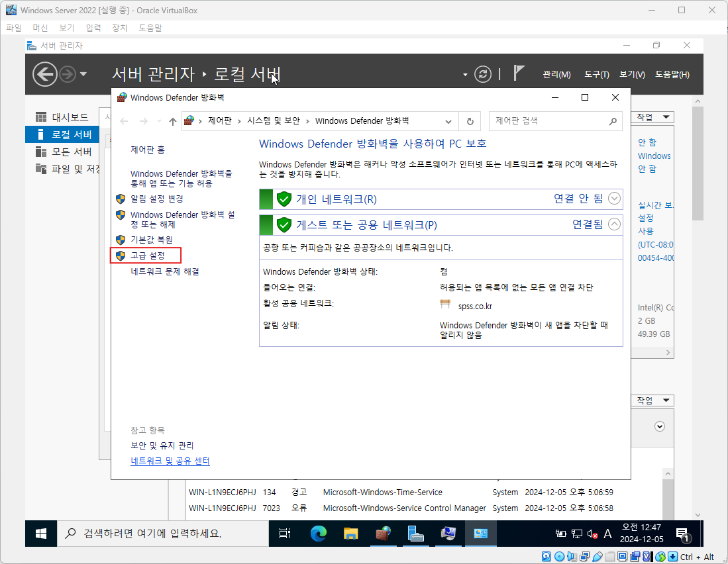
Task: Click the Server Manager forward navigation button
Action: tap(68, 74)
